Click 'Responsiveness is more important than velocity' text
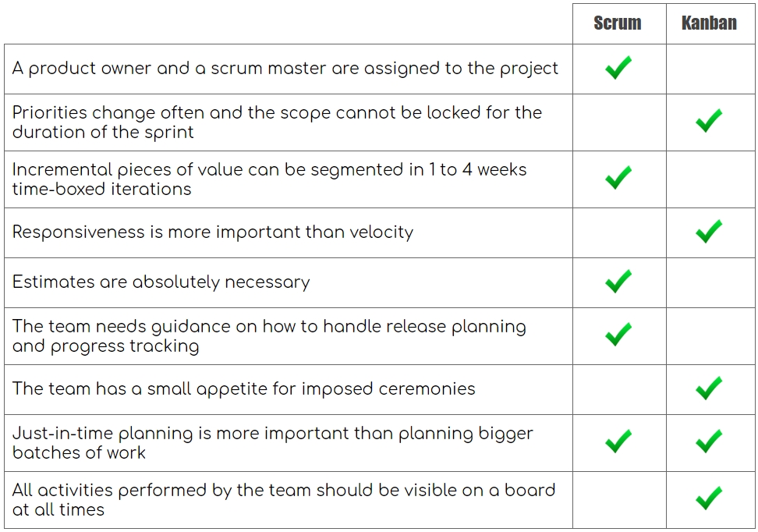 pyautogui.click(x=213, y=232)
